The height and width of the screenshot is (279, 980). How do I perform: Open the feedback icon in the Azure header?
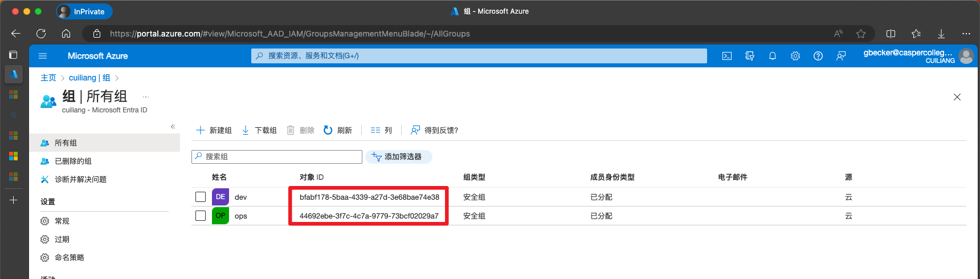[841, 56]
